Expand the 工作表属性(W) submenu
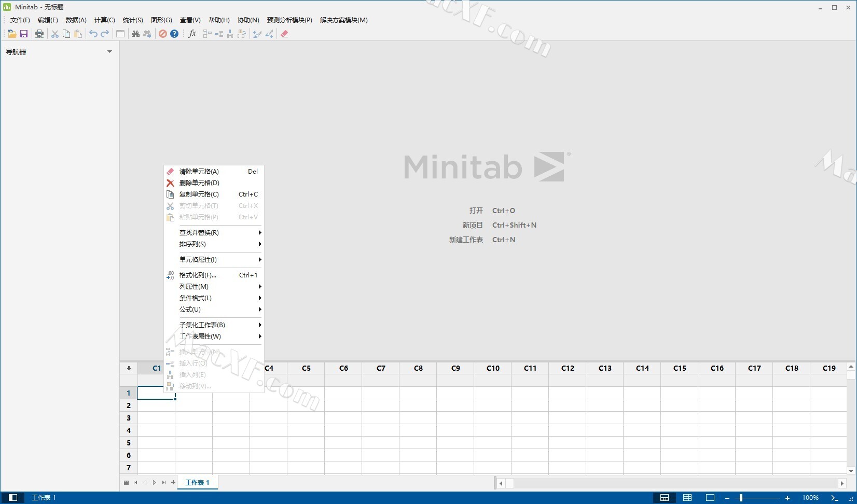This screenshot has height=504, width=857. coord(214,337)
